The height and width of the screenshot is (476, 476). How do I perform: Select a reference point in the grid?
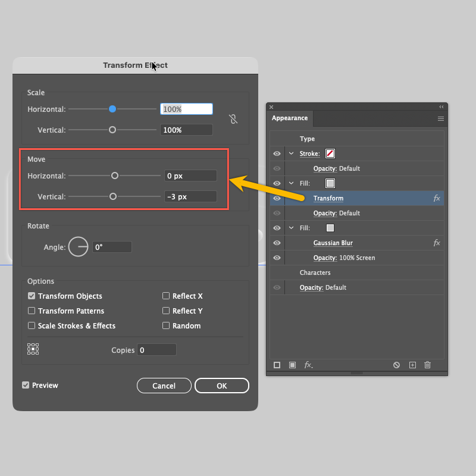33,349
